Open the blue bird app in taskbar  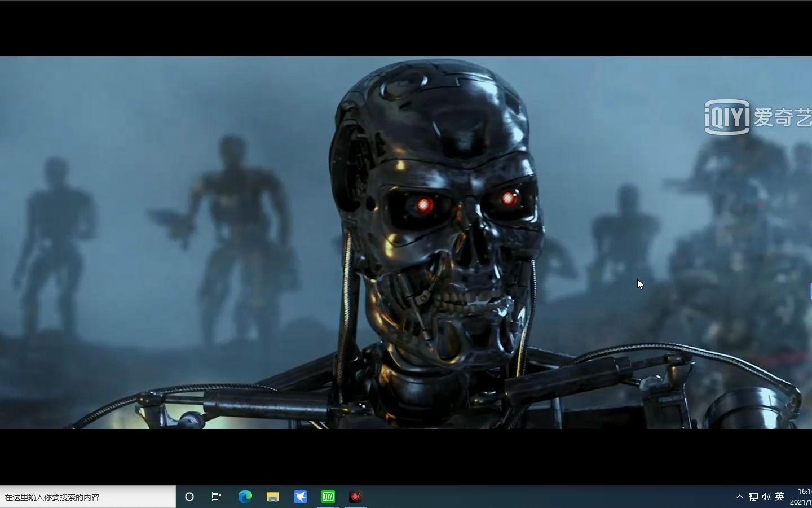[x=300, y=497]
